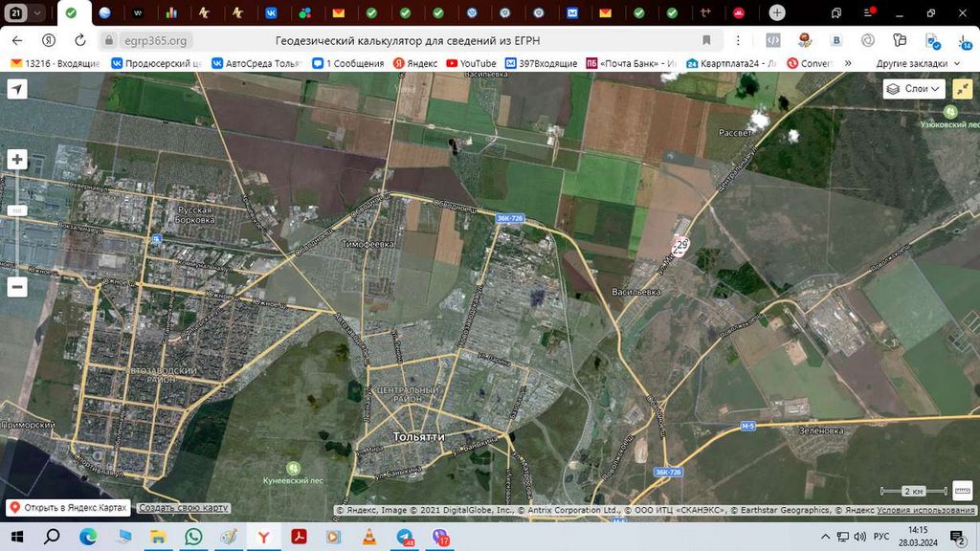This screenshot has width=980, height=551.
Task: Open the downloads arrow icon
Action: click(x=964, y=41)
